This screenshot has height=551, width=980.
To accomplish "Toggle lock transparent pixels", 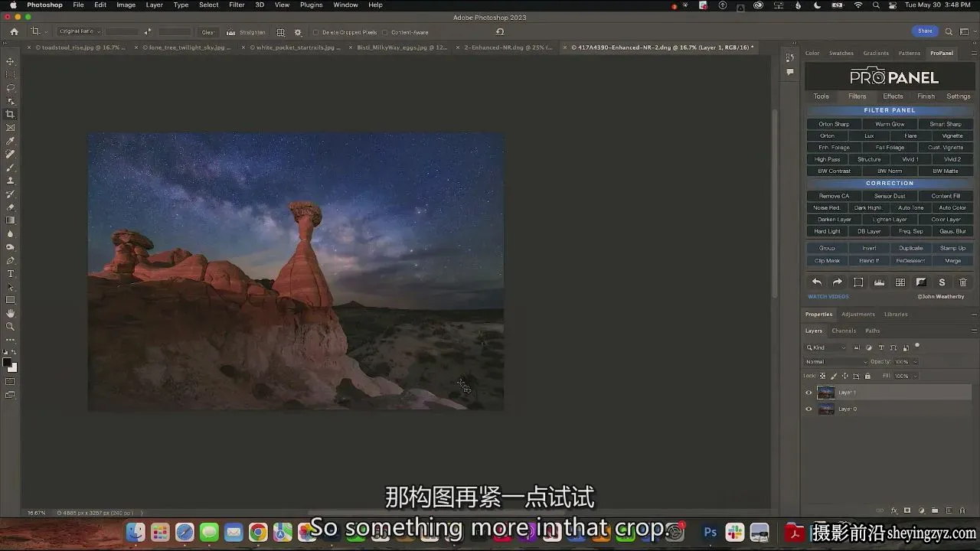I will [x=823, y=376].
